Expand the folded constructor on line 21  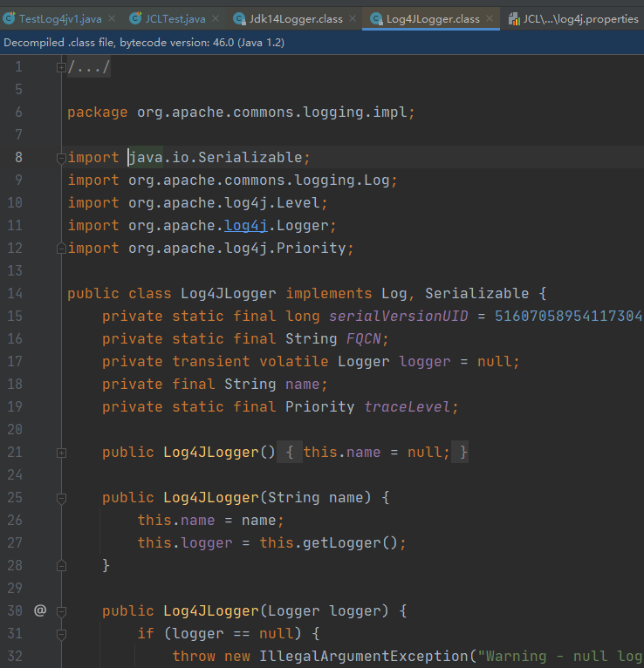point(60,453)
